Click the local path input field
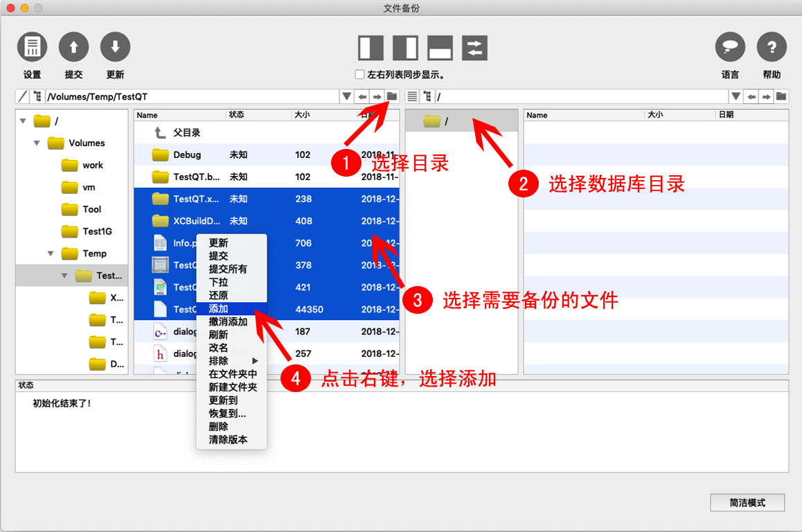 tap(192, 96)
